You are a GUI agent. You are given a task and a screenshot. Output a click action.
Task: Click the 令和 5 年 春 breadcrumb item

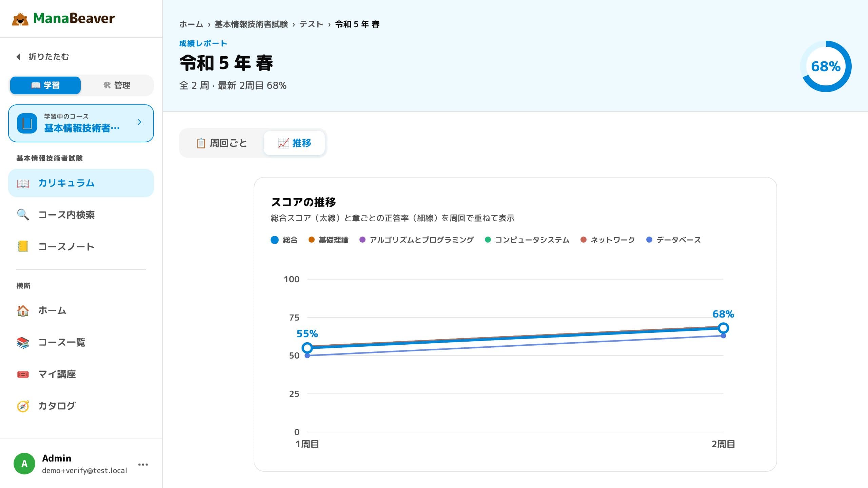click(357, 24)
